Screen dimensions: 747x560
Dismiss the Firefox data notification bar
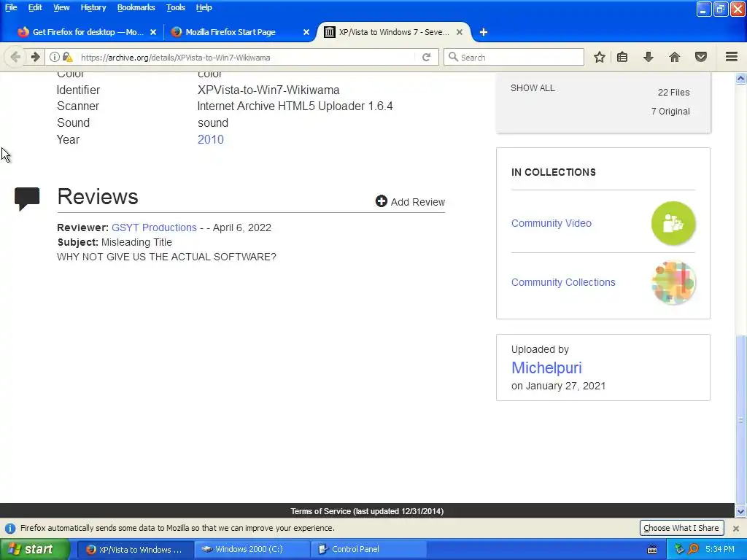736,529
